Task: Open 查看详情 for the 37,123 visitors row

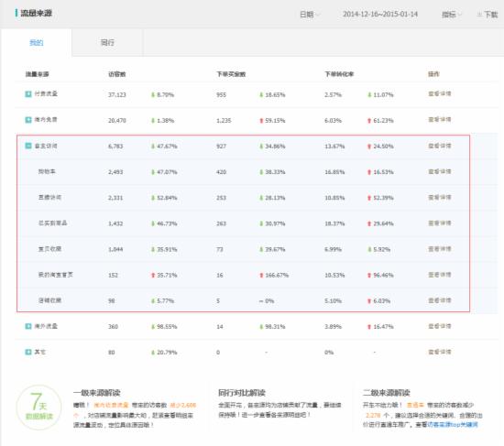Action: pyautogui.click(x=439, y=93)
